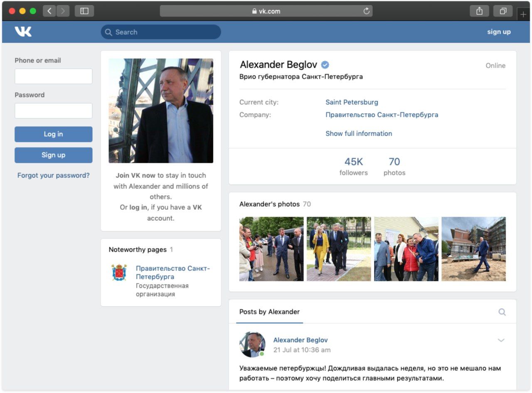The width and height of the screenshot is (532, 393).
Task: Click the Log in button
Action: pyautogui.click(x=54, y=134)
